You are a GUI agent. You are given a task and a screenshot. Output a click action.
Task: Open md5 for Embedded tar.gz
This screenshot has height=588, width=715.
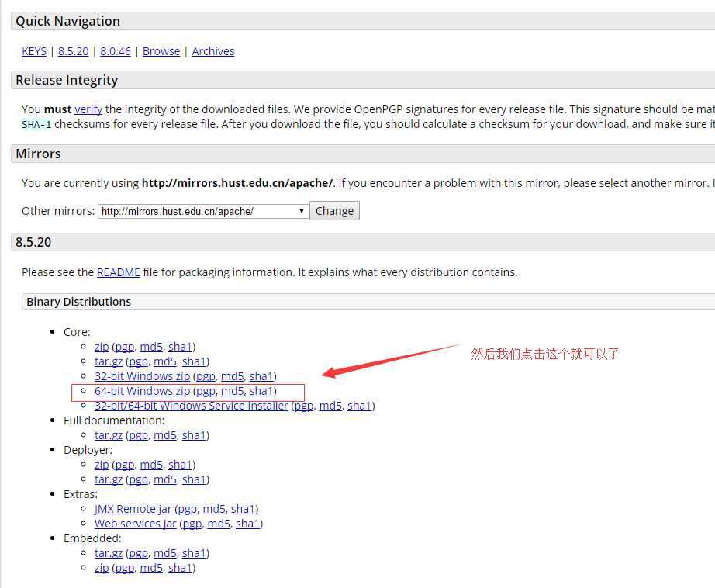pos(165,553)
